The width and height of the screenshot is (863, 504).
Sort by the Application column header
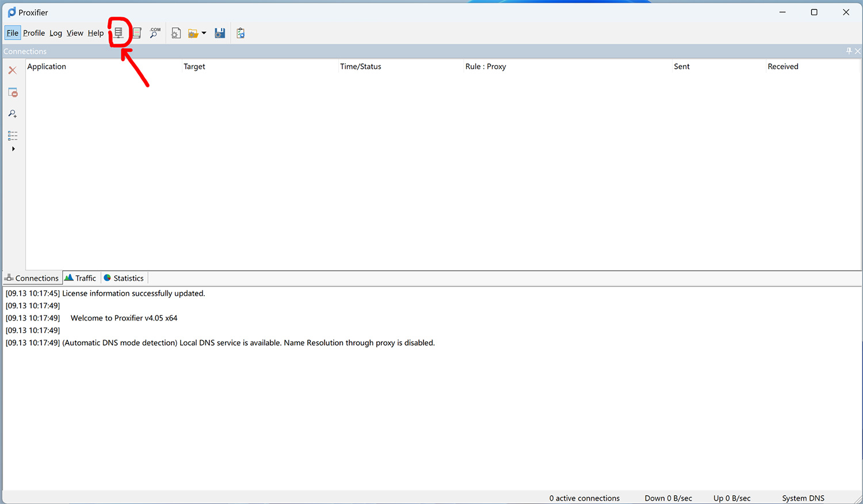tap(47, 66)
